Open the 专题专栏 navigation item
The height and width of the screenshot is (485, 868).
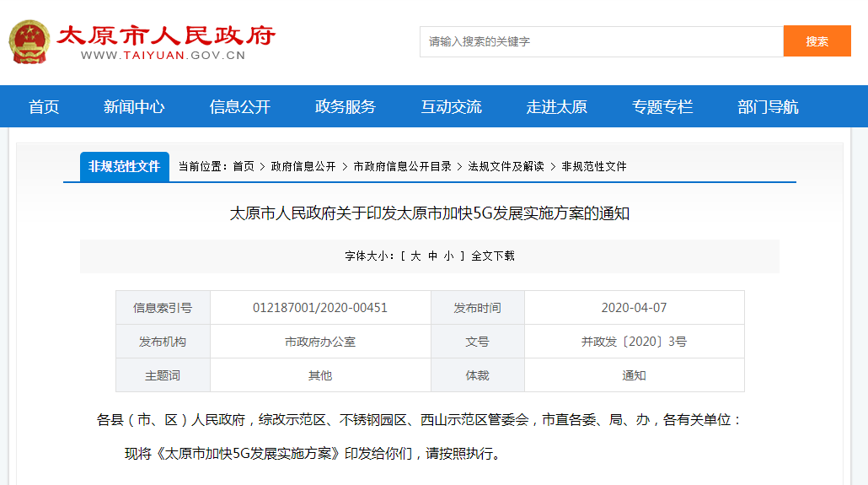(x=662, y=106)
